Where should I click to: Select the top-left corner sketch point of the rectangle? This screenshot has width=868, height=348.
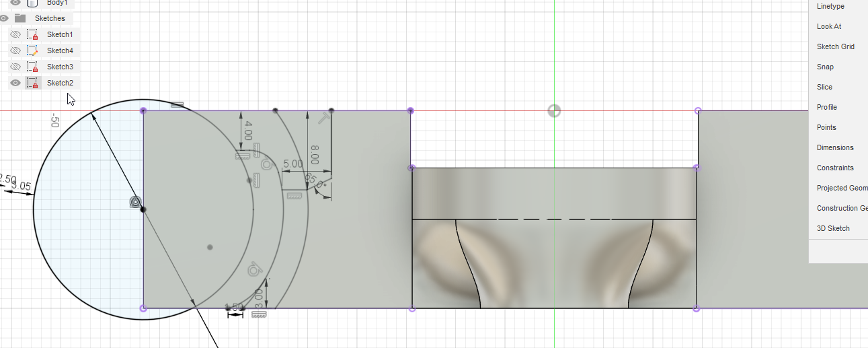click(x=143, y=110)
